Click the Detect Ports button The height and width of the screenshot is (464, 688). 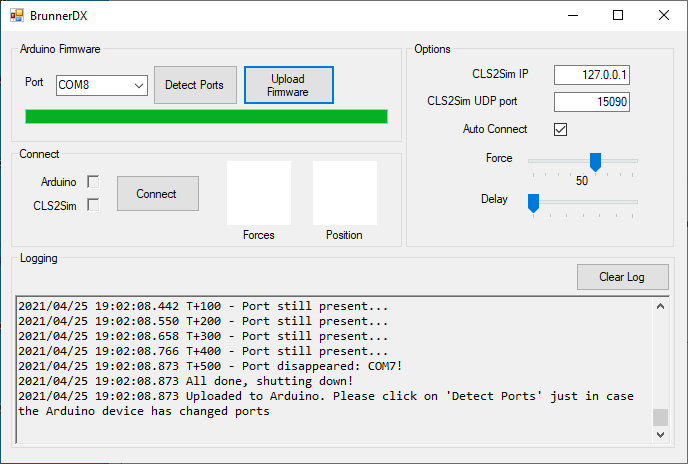[x=195, y=85]
